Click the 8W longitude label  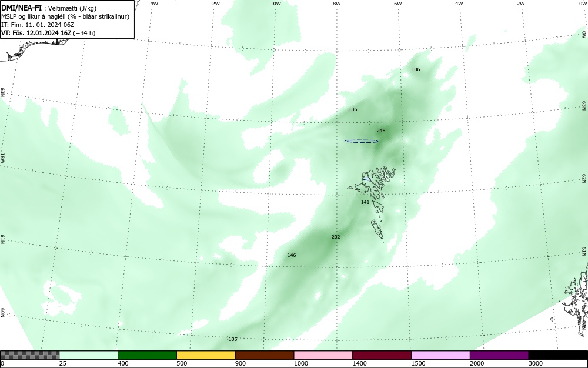[x=337, y=4]
